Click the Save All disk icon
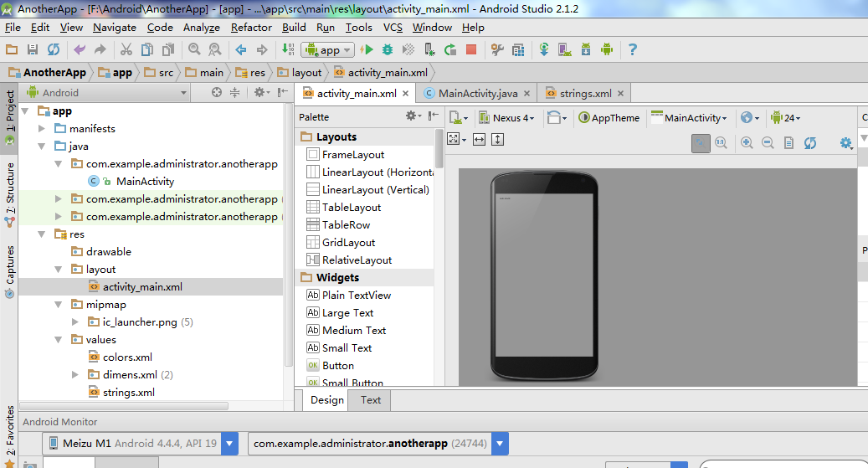 pyautogui.click(x=33, y=50)
